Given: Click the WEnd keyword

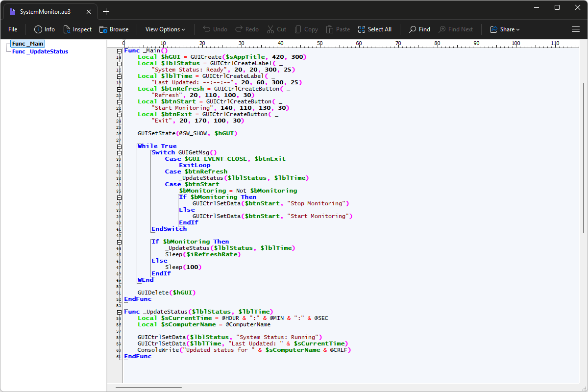Looking at the screenshot, I should [x=146, y=280].
